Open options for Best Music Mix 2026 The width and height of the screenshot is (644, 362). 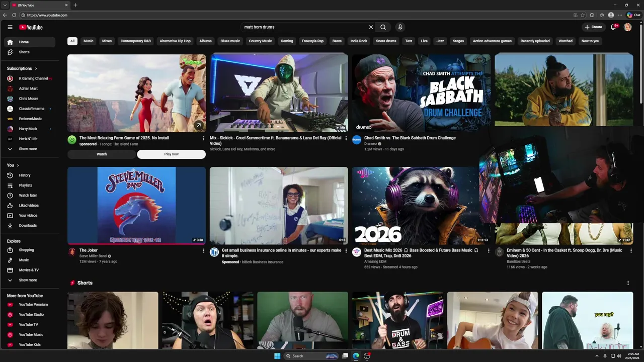489,250
